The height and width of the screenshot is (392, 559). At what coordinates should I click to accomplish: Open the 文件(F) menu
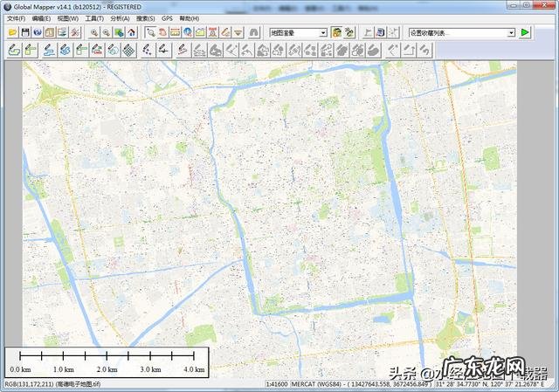pyautogui.click(x=16, y=17)
